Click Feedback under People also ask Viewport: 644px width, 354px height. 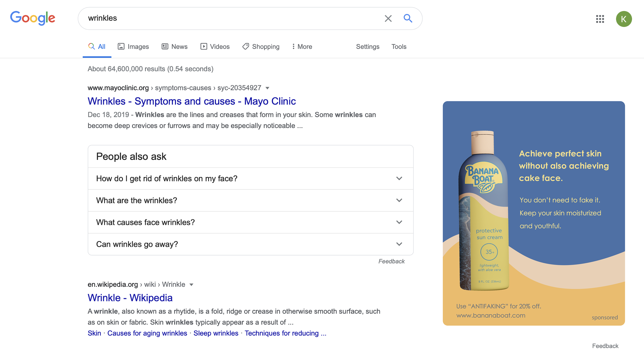[391, 261]
